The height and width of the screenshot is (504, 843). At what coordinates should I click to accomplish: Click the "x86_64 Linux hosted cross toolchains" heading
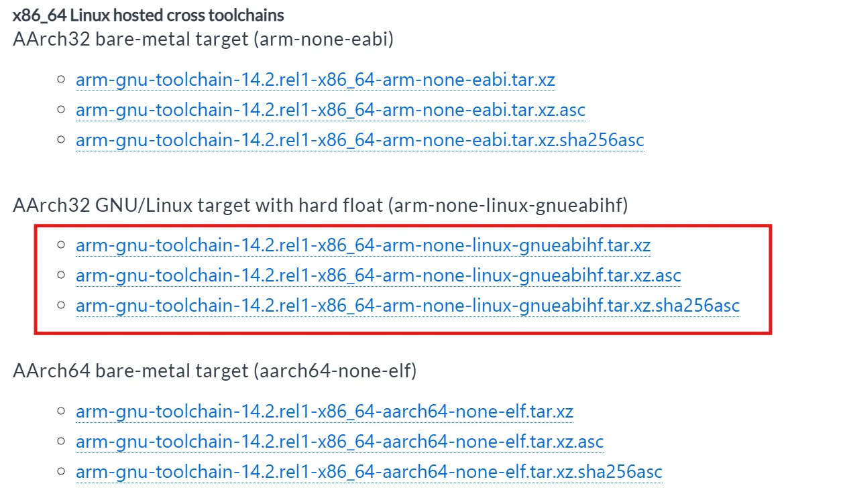click(148, 15)
